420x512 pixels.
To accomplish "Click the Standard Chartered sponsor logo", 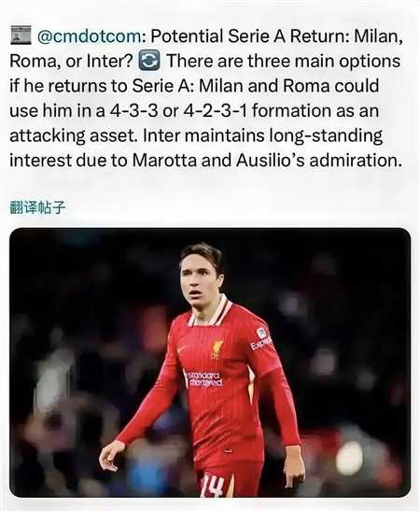I will click(203, 378).
